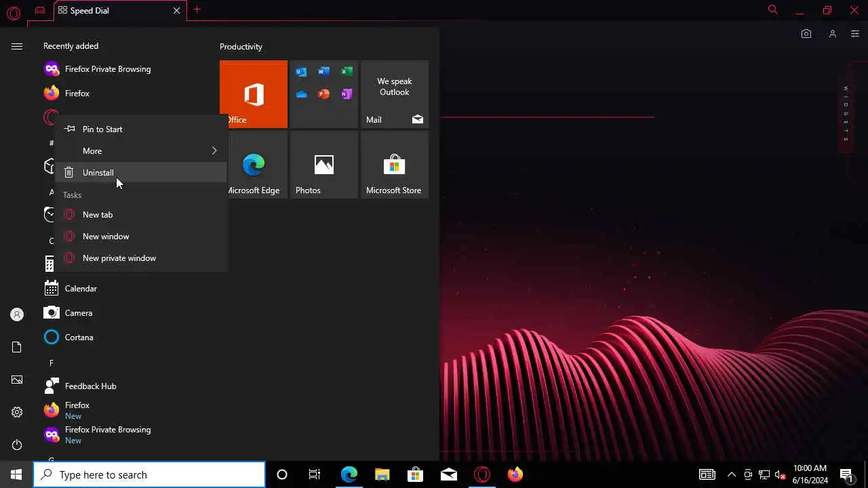Select New private window task entry
The image size is (868, 488).
click(141, 258)
